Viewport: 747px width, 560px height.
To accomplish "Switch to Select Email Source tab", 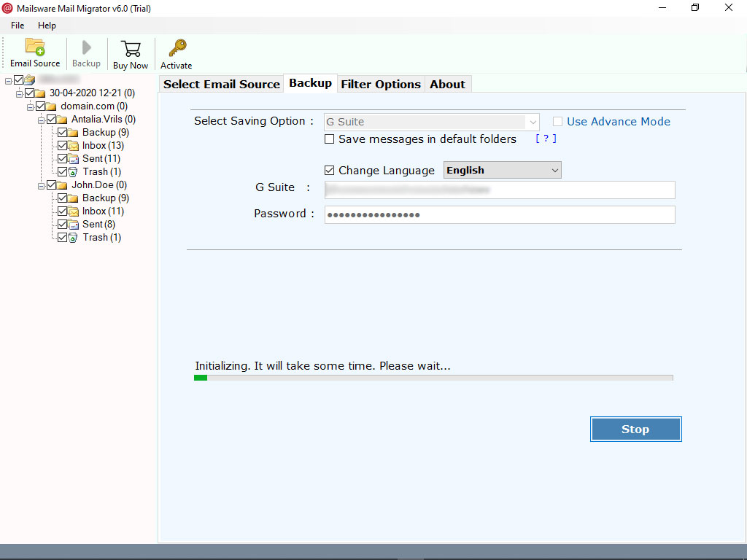I will (x=222, y=85).
